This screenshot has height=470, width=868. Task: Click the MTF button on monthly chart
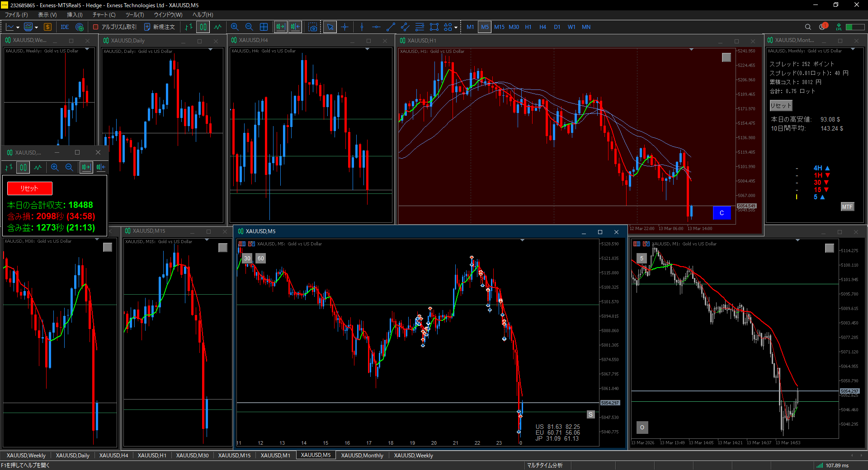(847, 207)
